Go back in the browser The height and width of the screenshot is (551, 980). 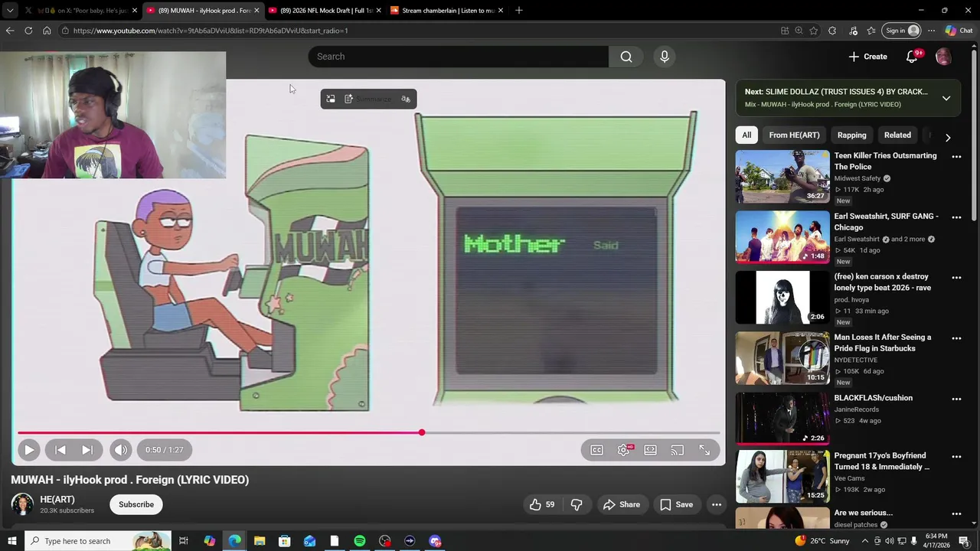click(x=9, y=31)
